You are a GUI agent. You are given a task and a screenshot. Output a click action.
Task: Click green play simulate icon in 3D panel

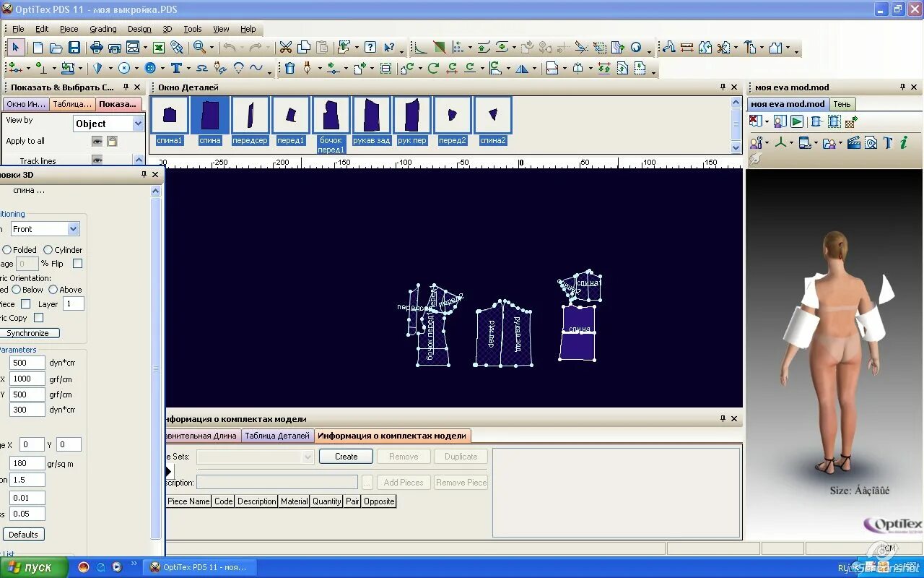click(x=796, y=121)
